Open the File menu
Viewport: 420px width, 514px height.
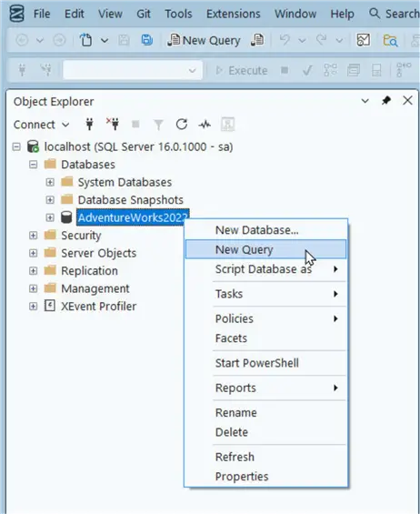(42, 14)
